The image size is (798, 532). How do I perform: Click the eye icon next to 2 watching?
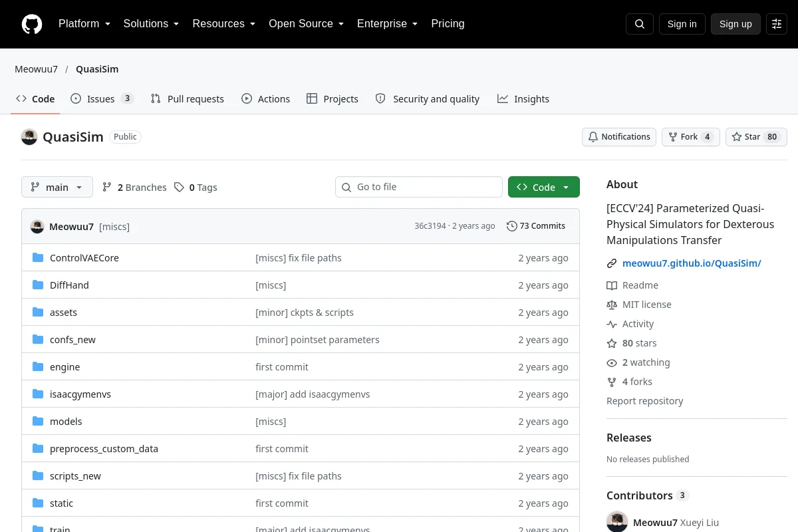coord(612,362)
